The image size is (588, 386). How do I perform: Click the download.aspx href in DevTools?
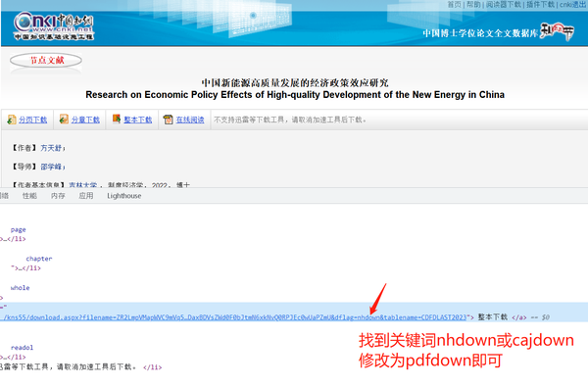pyautogui.click(x=235, y=317)
